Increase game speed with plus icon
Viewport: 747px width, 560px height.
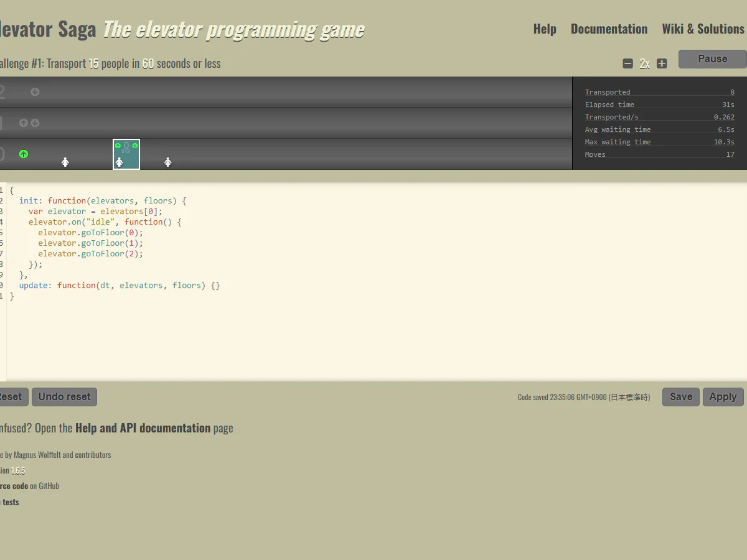point(662,63)
